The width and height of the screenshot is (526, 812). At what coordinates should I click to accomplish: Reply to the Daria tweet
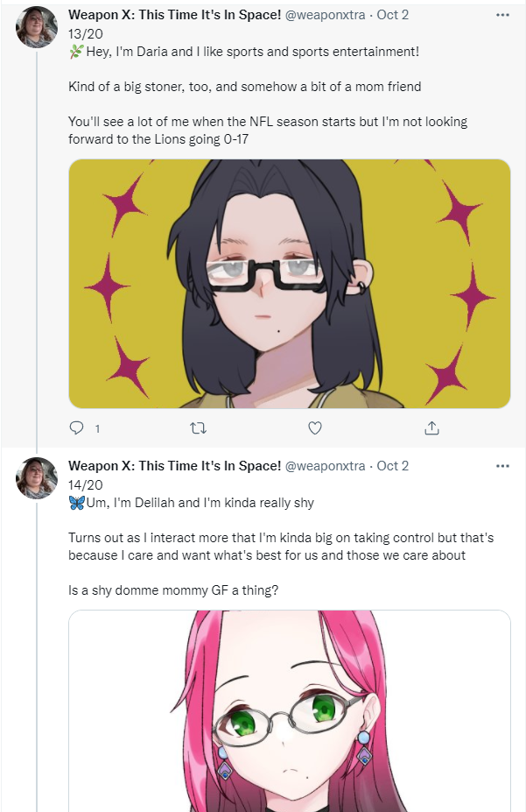pyautogui.click(x=76, y=427)
